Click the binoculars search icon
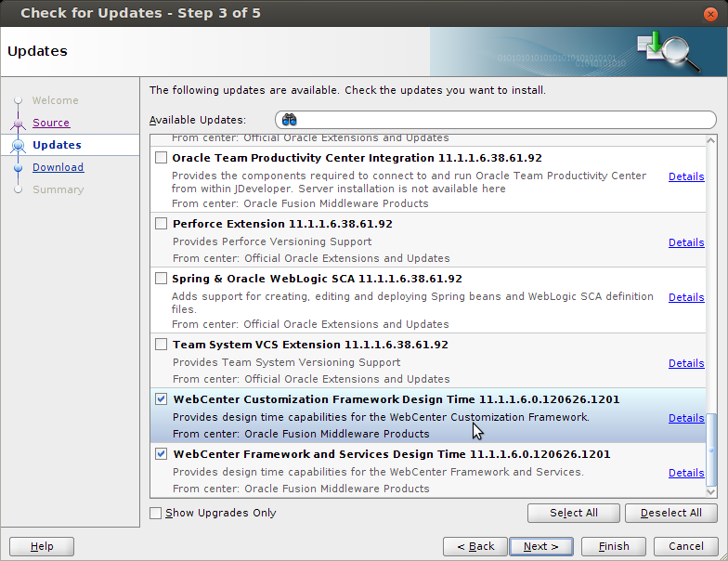This screenshot has height=561, width=728. point(289,120)
